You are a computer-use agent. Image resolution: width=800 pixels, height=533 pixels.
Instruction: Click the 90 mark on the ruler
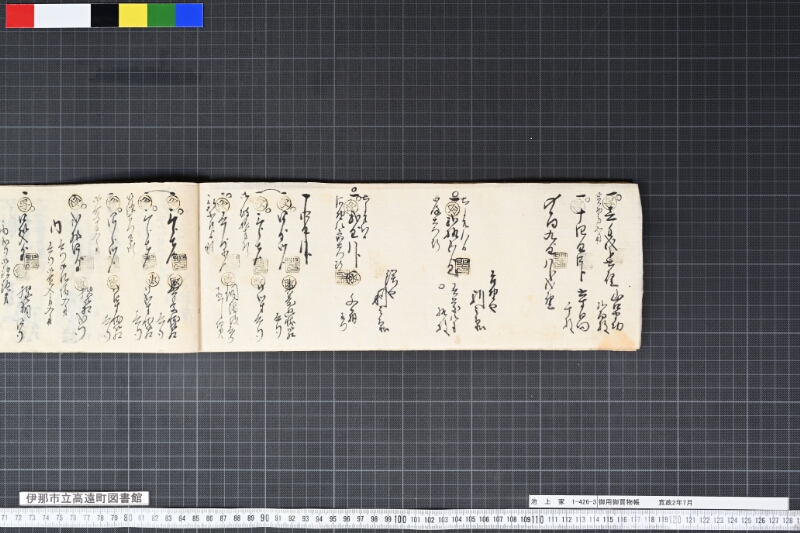coord(264,519)
